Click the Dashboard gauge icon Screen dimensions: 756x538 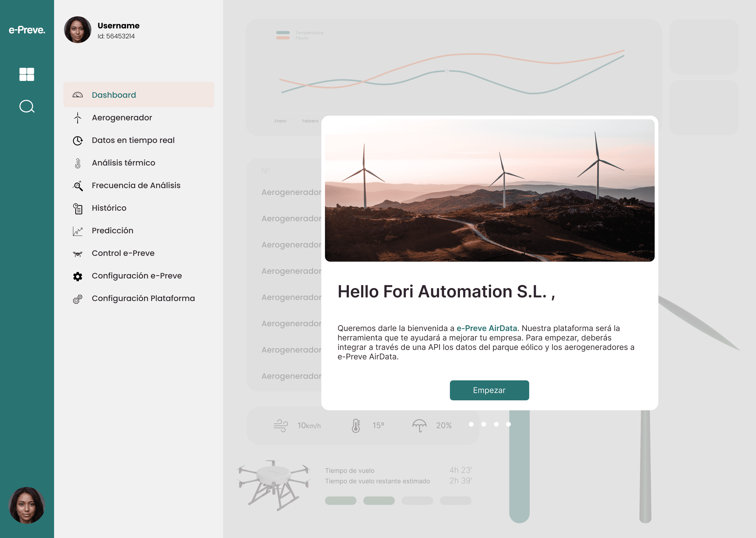click(x=77, y=95)
